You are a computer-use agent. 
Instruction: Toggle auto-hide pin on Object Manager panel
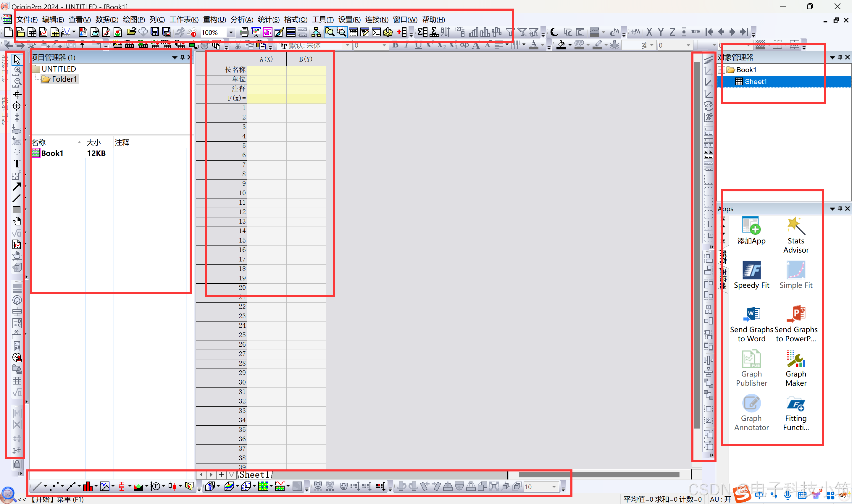pos(840,57)
